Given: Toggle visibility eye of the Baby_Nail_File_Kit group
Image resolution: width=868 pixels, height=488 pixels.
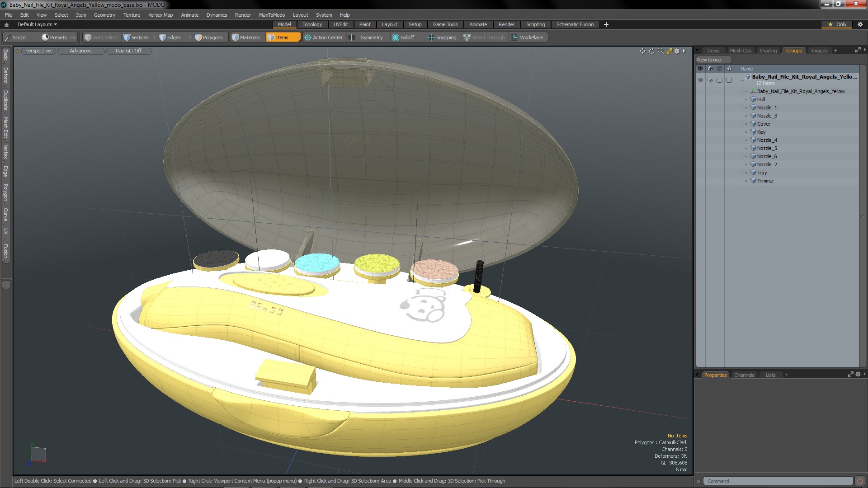Looking at the screenshot, I should tap(700, 80).
